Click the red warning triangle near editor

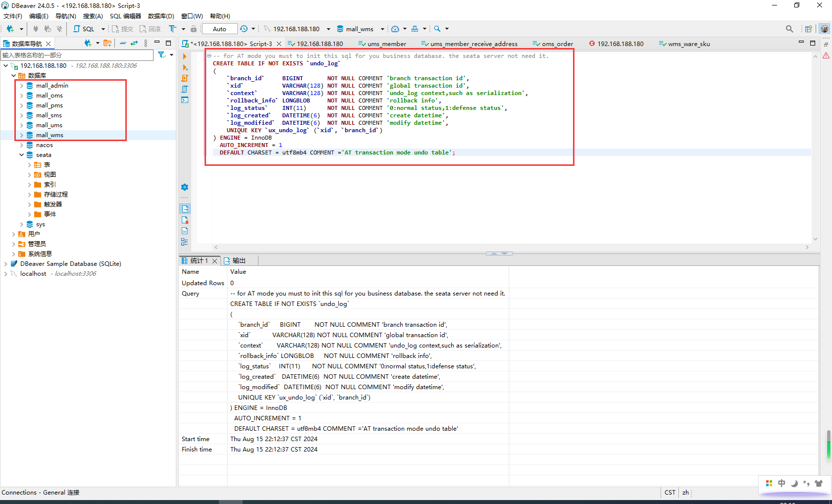point(826,55)
